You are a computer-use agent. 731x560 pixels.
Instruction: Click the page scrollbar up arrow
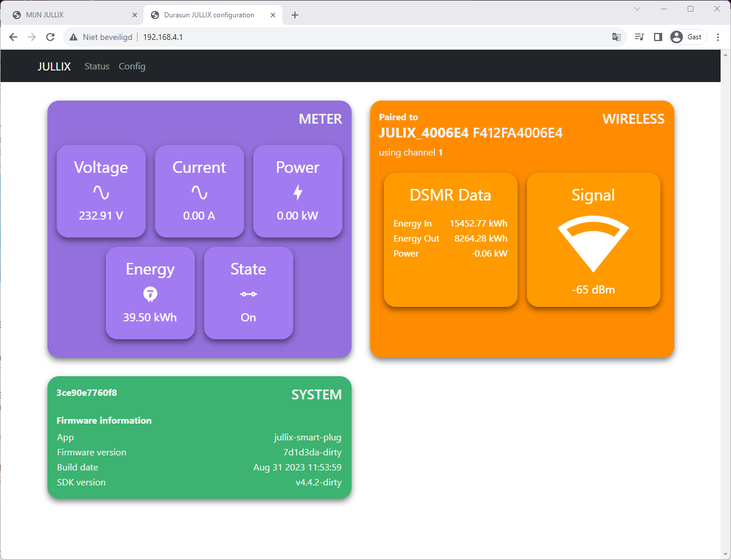(x=726, y=55)
